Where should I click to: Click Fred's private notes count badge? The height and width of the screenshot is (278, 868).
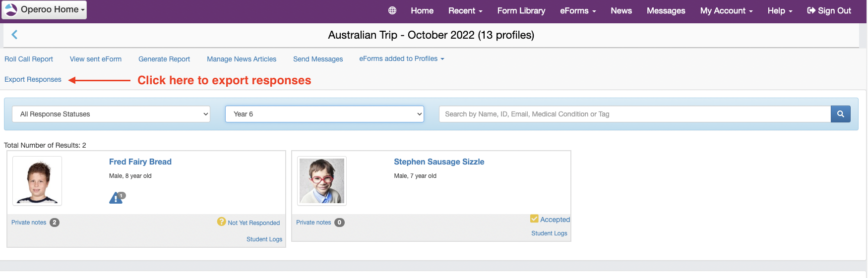[x=55, y=222]
